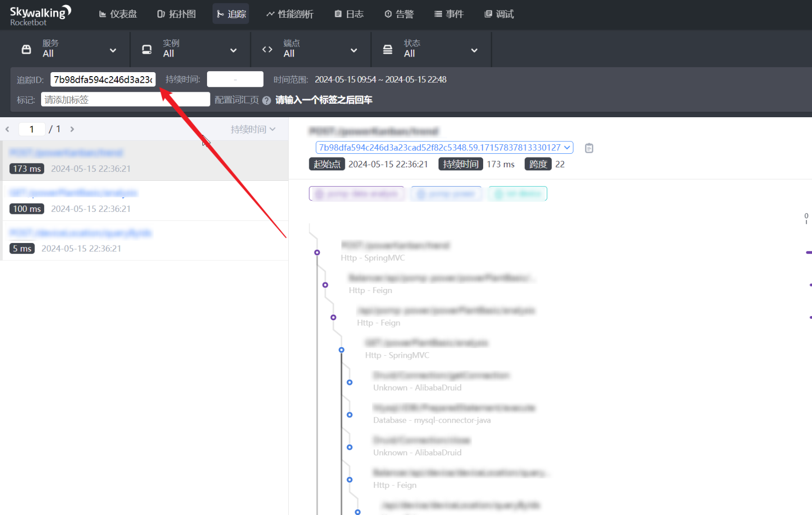Focus the 请添加标签 tag input field

click(x=125, y=99)
